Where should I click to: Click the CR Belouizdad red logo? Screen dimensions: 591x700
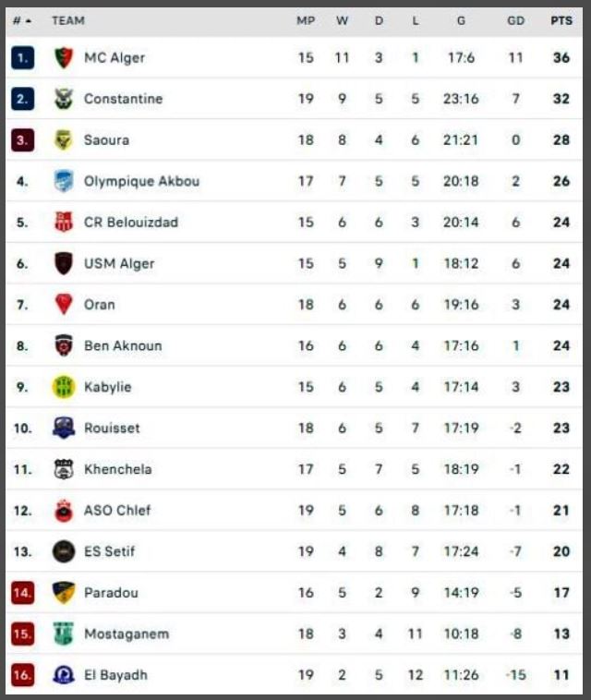point(63,223)
